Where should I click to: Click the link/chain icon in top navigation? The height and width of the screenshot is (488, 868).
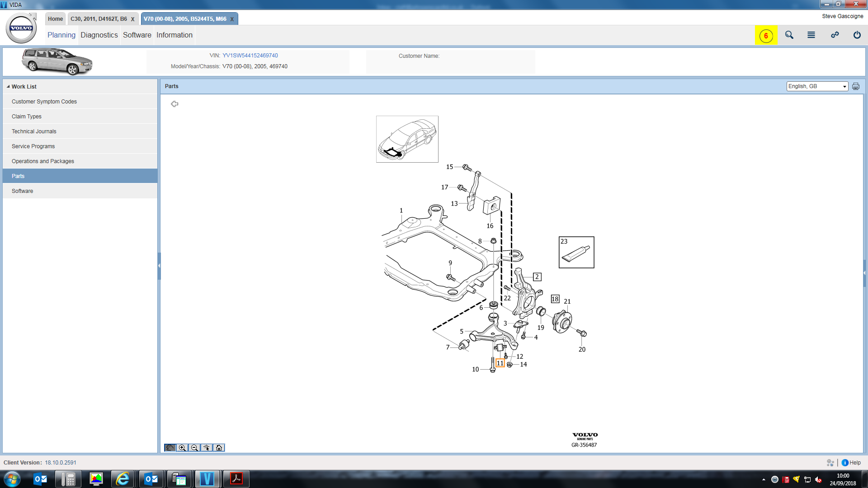point(835,35)
